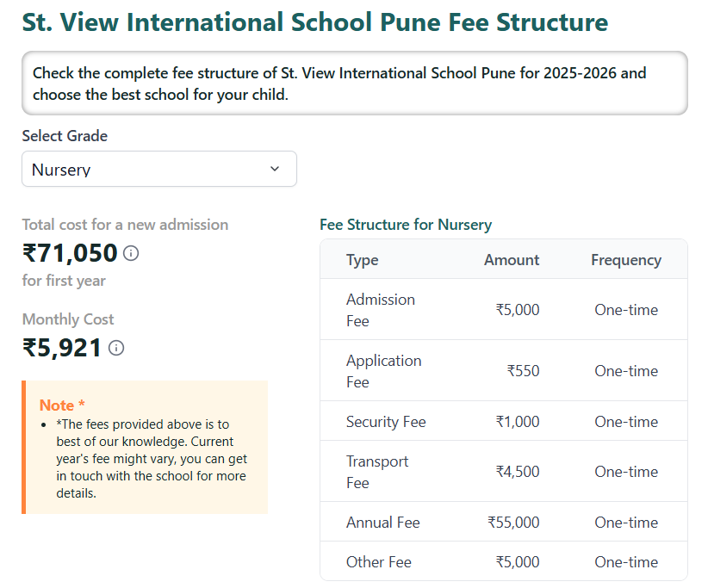Click the Admission Fee link in the table

point(381,309)
